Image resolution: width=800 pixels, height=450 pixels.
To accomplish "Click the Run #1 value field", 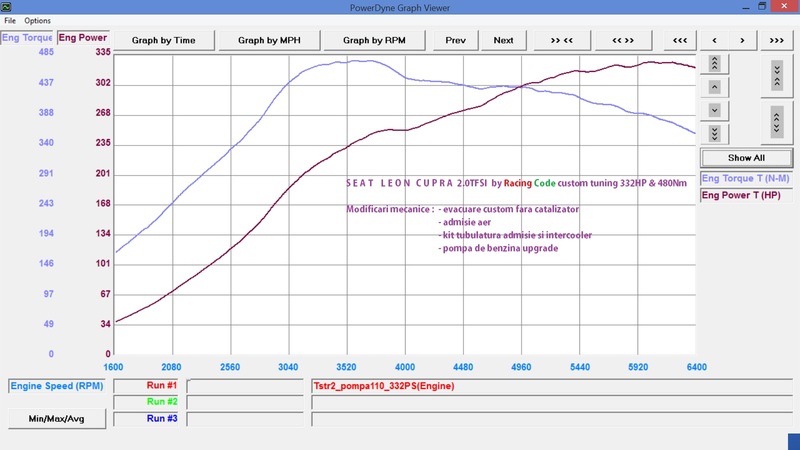I will click(x=245, y=386).
